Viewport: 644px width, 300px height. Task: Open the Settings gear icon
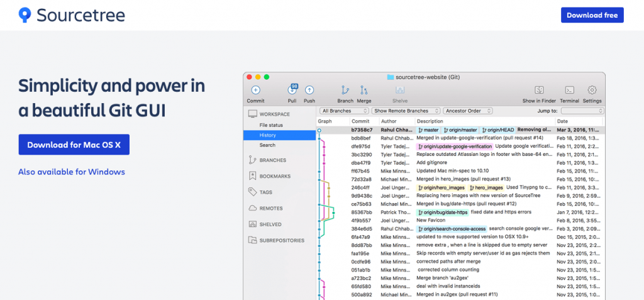[x=592, y=90]
